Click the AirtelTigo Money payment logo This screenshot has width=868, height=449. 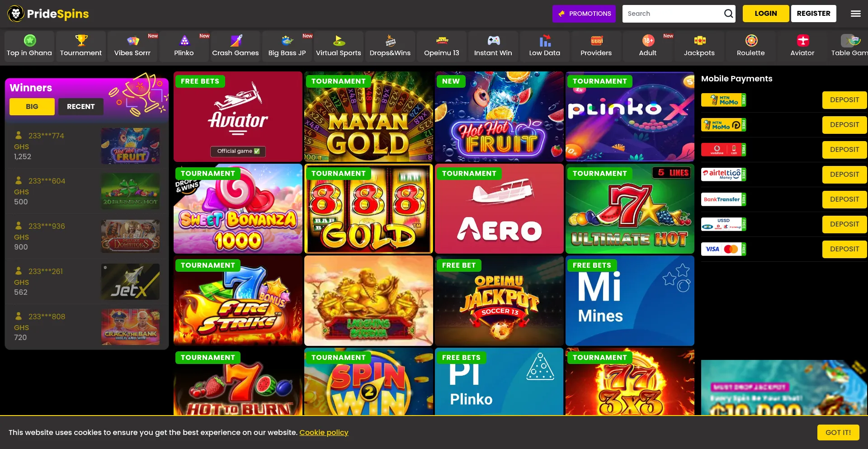point(723,175)
